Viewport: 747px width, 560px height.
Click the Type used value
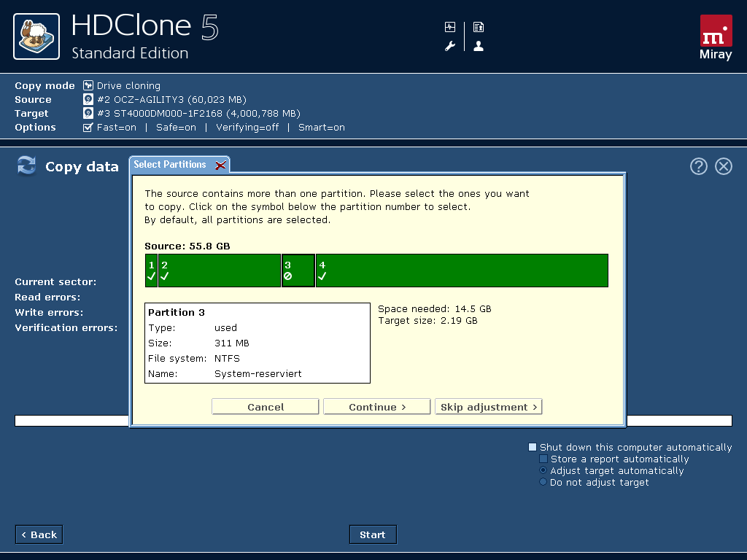[x=226, y=328]
